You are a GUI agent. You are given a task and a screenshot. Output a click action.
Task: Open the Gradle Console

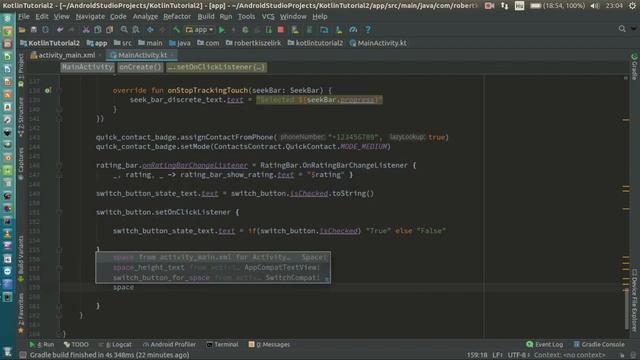pyautogui.click(x=599, y=344)
